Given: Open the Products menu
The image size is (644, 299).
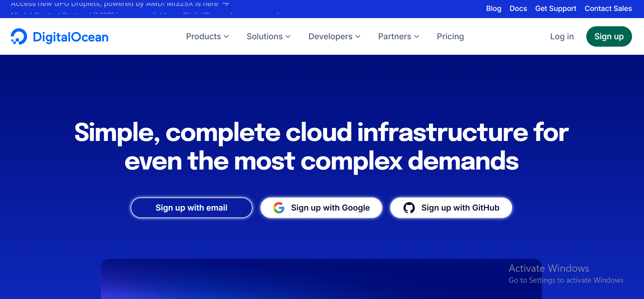Looking at the screenshot, I should [x=207, y=36].
